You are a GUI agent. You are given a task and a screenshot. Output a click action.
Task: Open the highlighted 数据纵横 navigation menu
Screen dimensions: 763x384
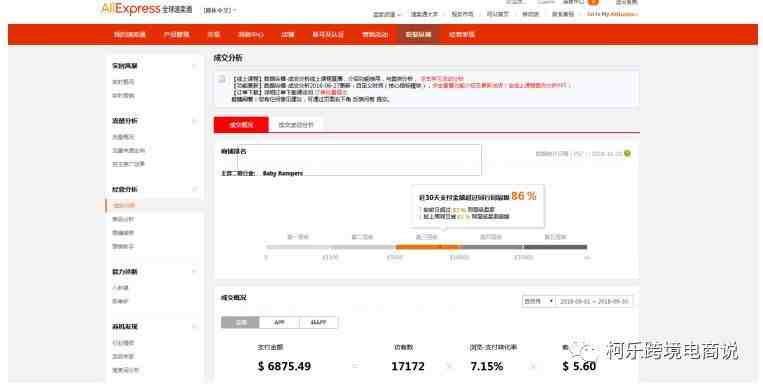point(418,35)
